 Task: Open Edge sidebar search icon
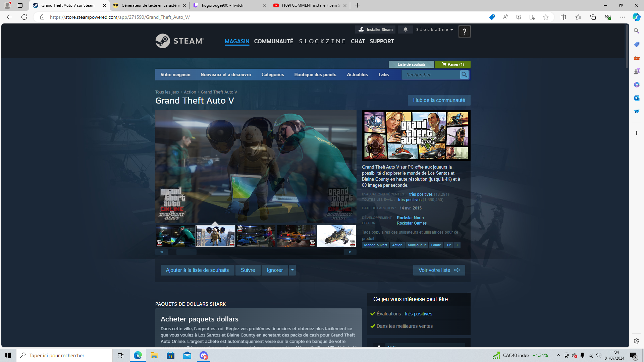637,31
